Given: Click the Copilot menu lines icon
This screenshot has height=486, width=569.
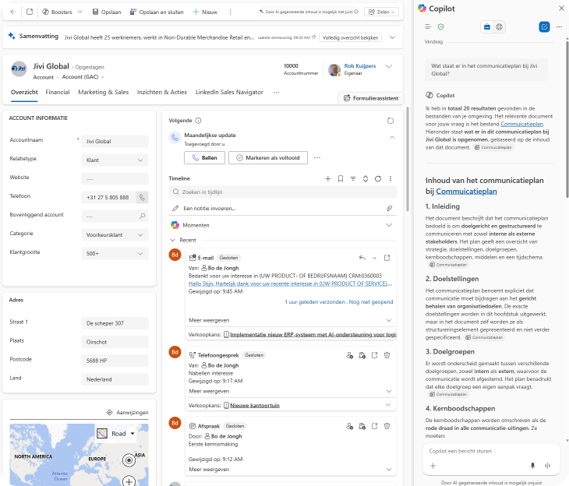Looking at the screenshot, I should pyautogui.click(x=428, y=27).
